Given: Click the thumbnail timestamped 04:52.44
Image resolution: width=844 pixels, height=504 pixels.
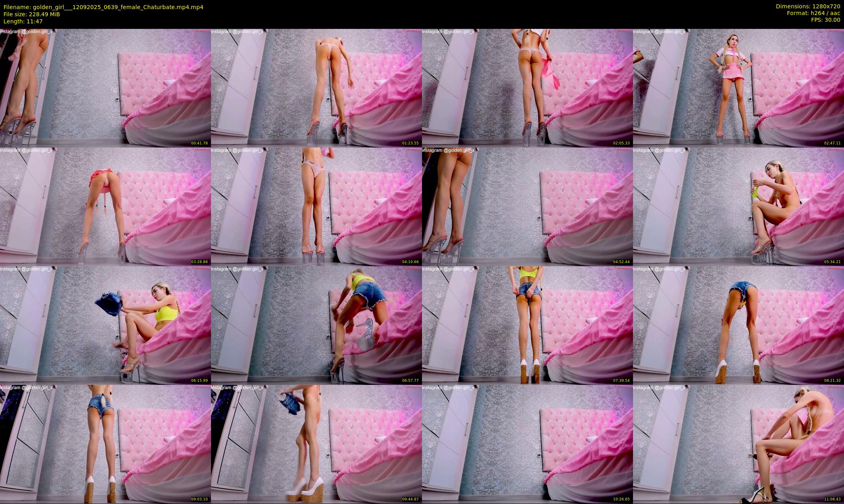Looking at the screenshot, I should pos(527,207).
